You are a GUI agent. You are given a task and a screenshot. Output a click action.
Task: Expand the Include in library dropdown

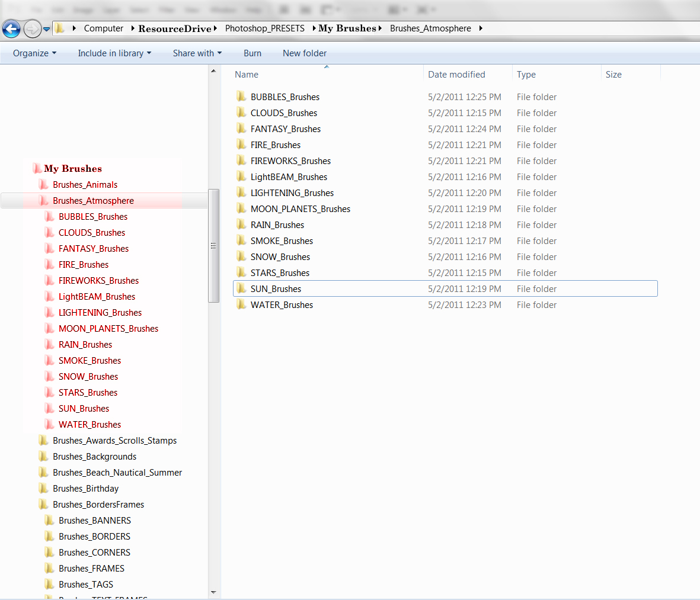pyautogui.click(x=114, y=53)
